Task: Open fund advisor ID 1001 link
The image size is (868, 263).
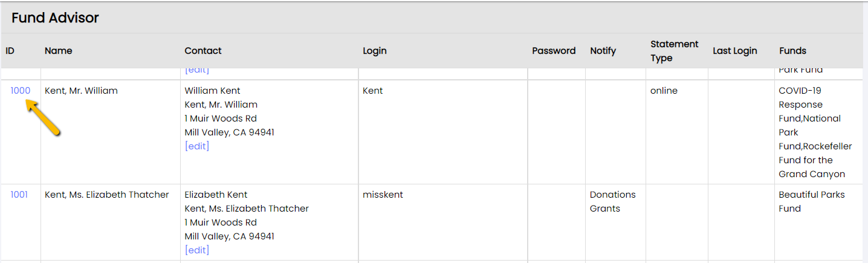Action: tap(19, 195)
